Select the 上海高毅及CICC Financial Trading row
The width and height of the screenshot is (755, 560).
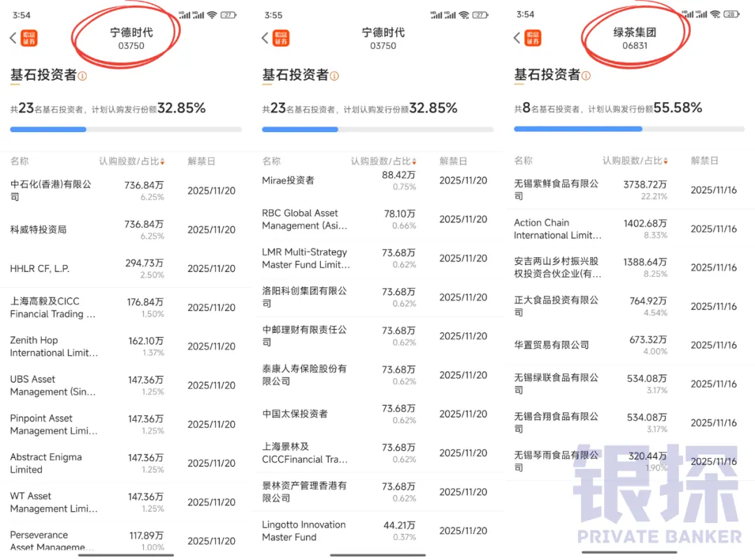(126, 308)
